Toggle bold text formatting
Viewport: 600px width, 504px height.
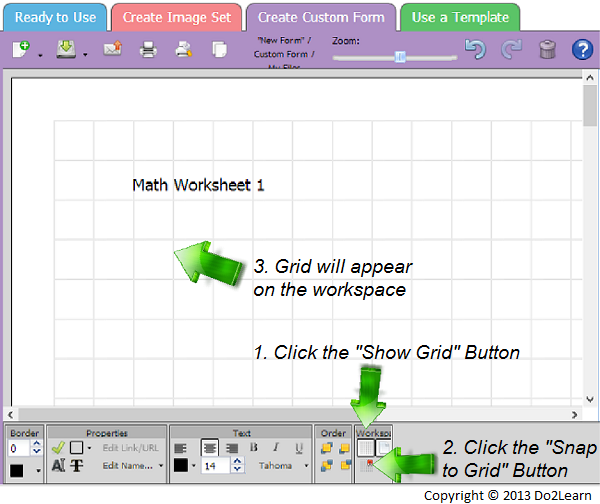click(x=254, y=448)
